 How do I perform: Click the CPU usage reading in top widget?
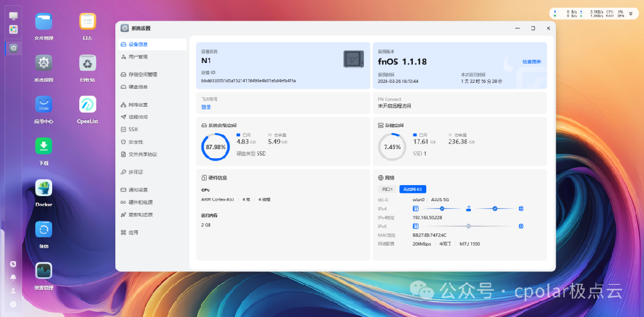(615, 12)
